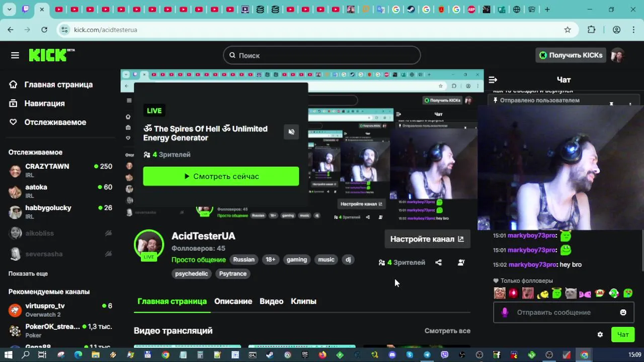This screenshot has height=362, width=644.
Task: Open recommended channel PokerOK_strea...
Action: (60, 330)
